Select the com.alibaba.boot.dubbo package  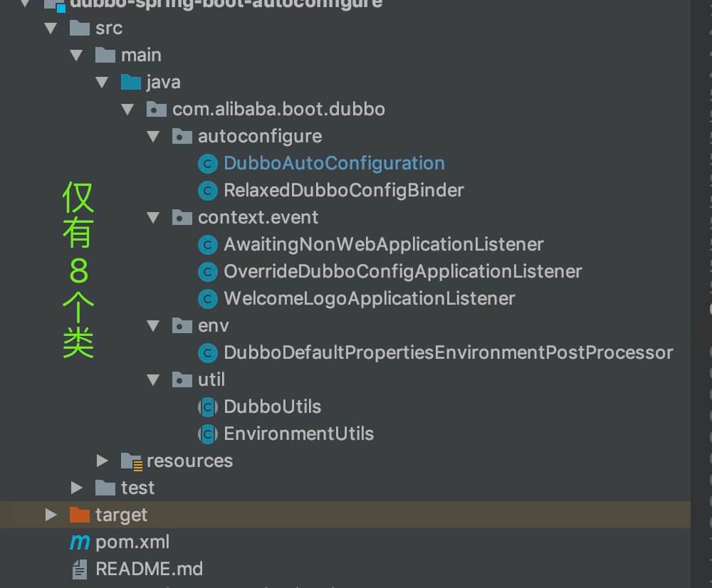[x=278, y=110]
